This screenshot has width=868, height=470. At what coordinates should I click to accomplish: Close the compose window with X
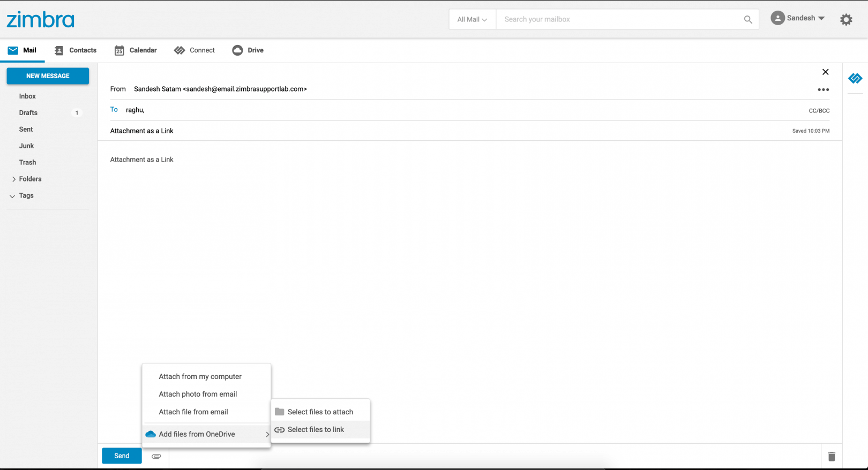(825, 72)
